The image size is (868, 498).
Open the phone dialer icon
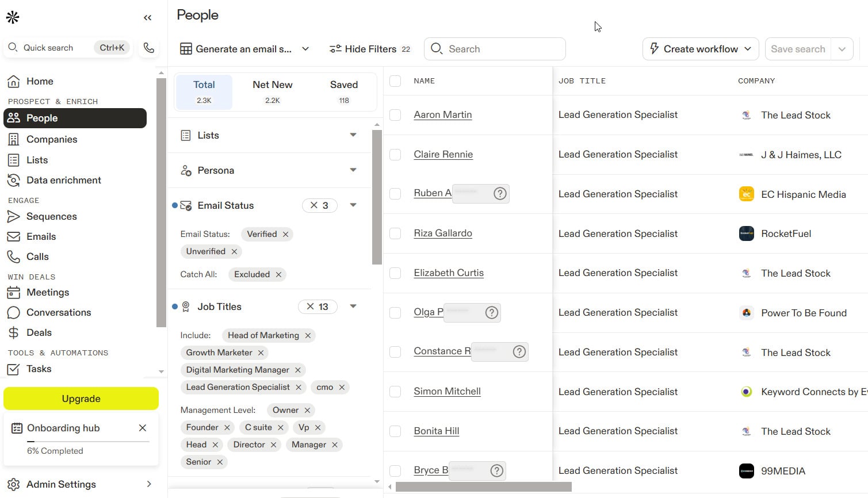[149, 48]
